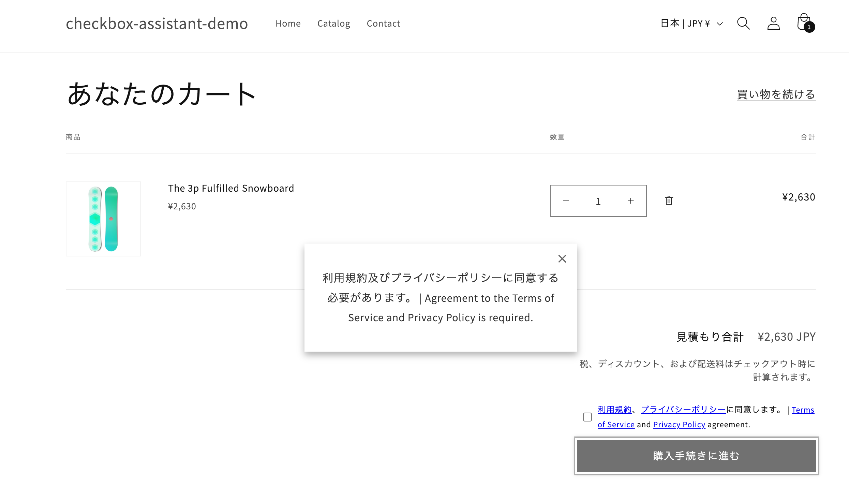
Task: Check the terms agreement checkbox
Action: 587,417
